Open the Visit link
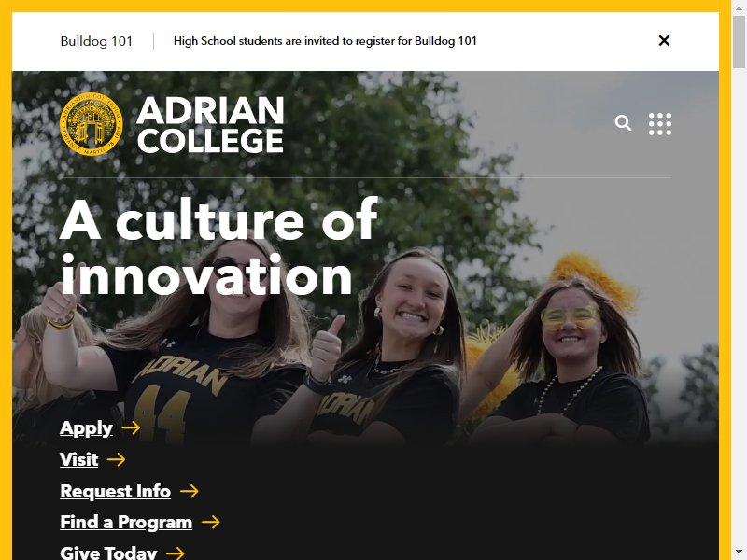 (x=79, y=459)
